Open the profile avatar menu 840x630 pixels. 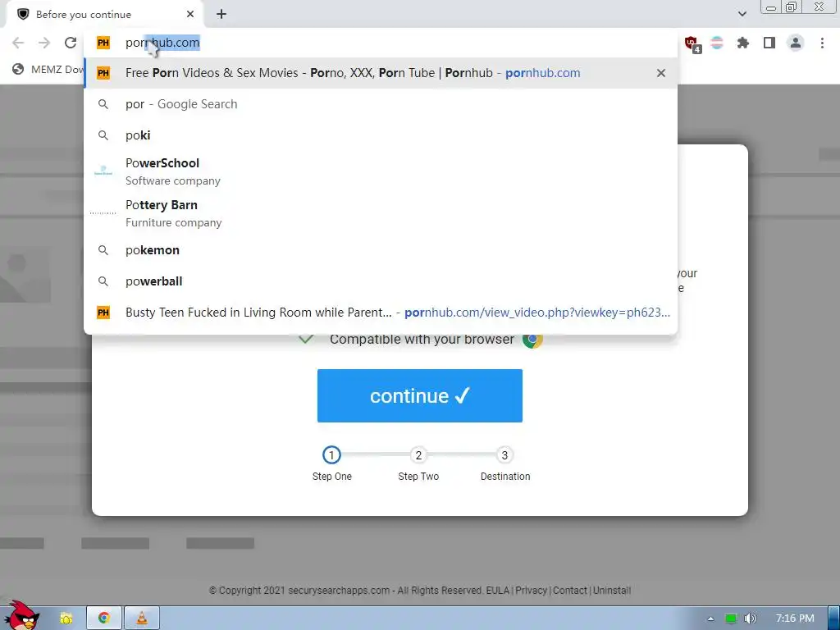pyautogui.click(x=796, y=43)
